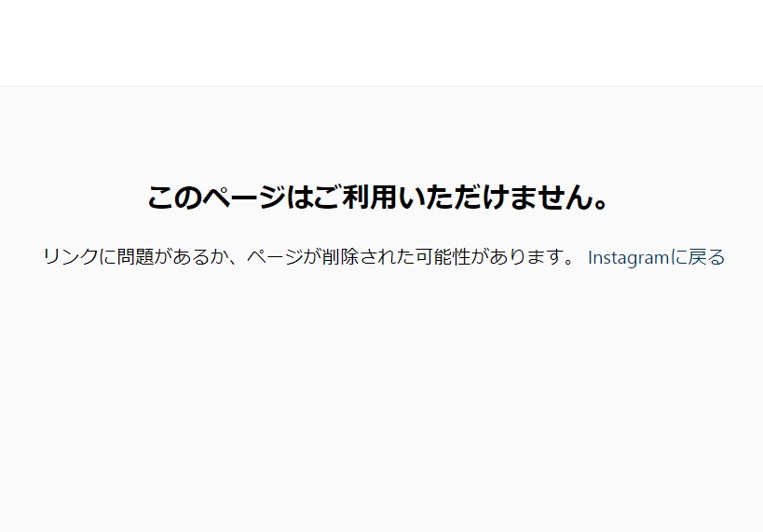Click the 'ページが' word in the description
763x532 pixels.
tap(284, 256)
